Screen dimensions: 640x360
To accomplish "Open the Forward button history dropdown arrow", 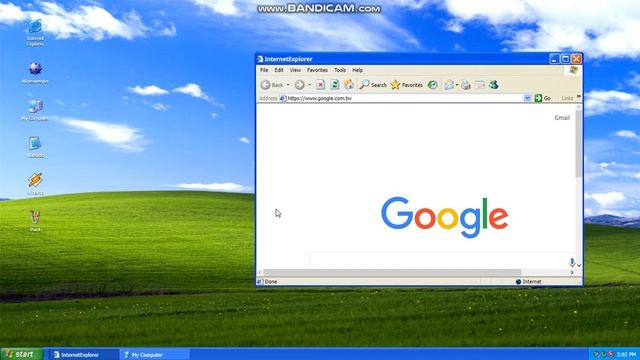I will point(309,85).
